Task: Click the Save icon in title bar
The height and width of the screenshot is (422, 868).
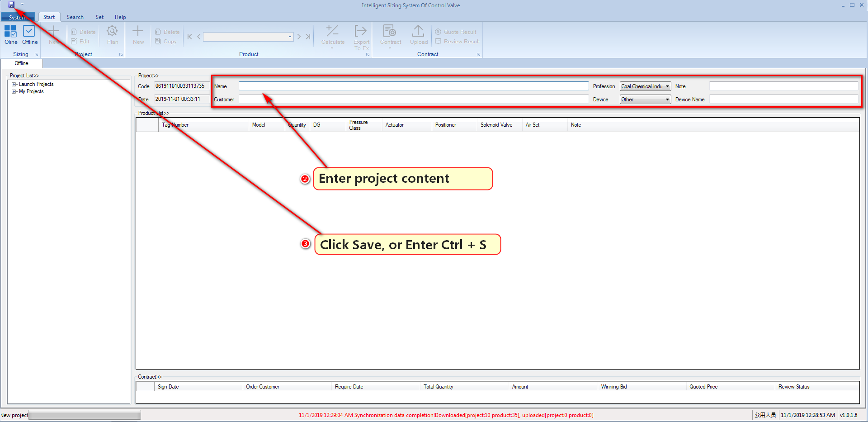Action: [x=11, y=5]
